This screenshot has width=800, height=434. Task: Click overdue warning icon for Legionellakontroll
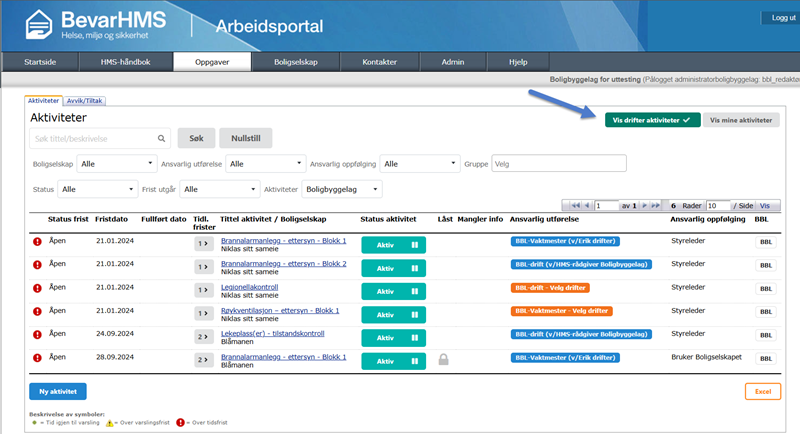tap(37, 288)
